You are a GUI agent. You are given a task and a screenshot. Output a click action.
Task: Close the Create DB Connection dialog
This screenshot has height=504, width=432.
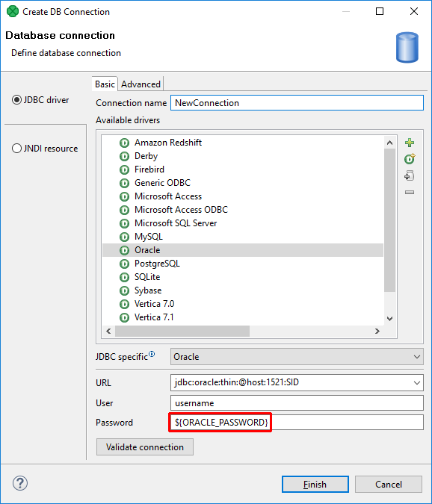point(414,11)
